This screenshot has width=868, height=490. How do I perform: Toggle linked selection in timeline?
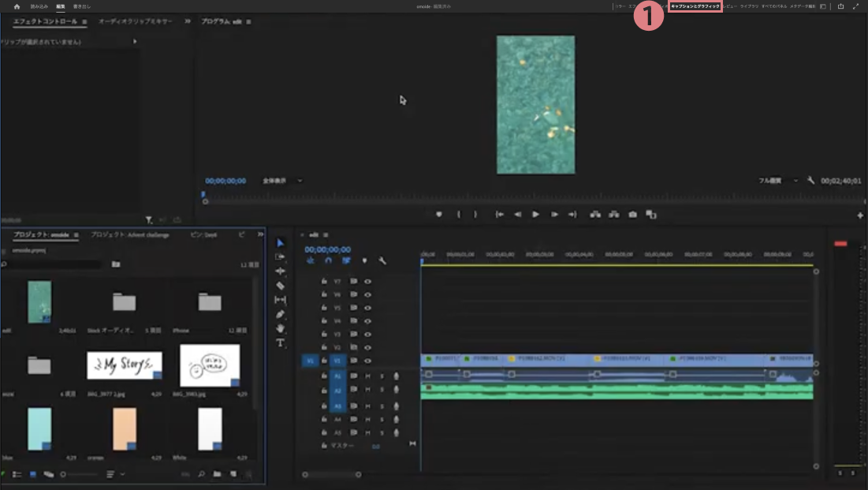(346, 260)
